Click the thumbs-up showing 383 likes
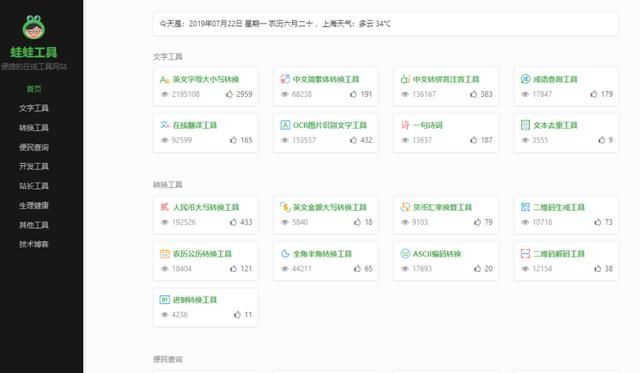The width and height of the screenshot is (640, 373). 473,94
